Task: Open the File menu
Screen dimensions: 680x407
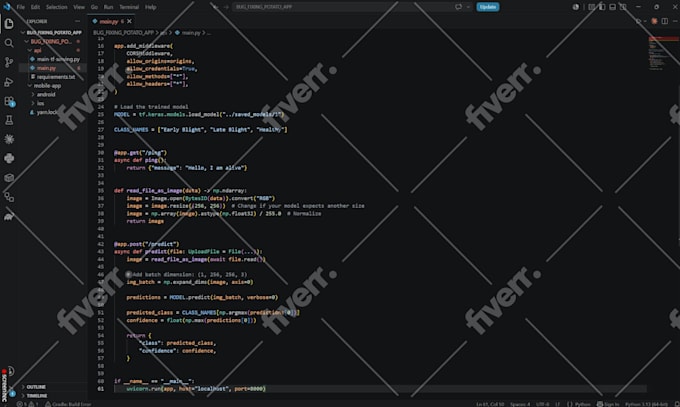Action: click(20, 7)
